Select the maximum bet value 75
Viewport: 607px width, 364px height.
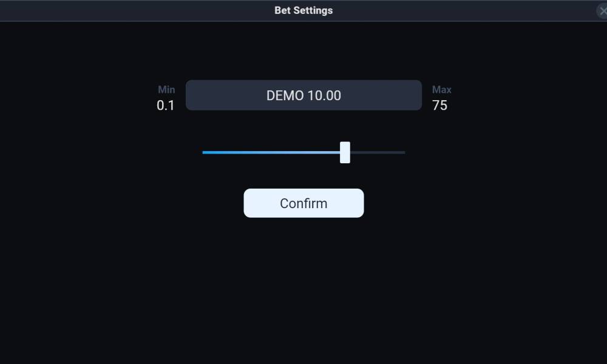[x=439, y=105]
